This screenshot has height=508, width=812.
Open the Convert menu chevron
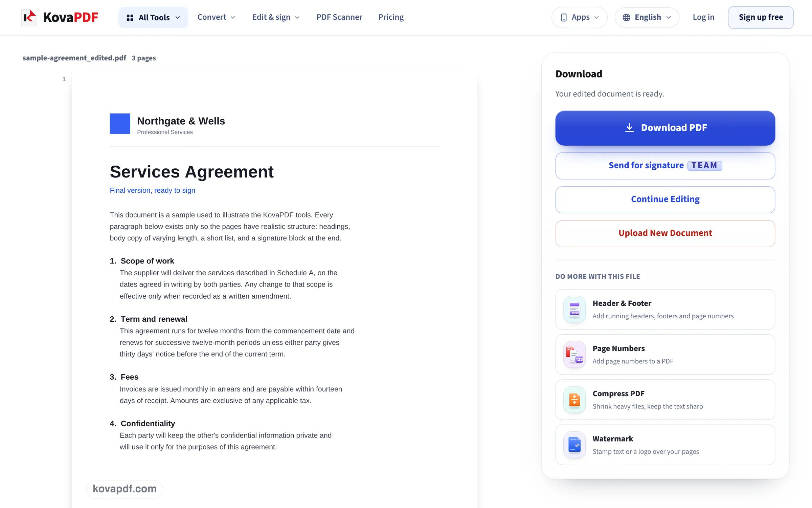[x=233, y=18]
